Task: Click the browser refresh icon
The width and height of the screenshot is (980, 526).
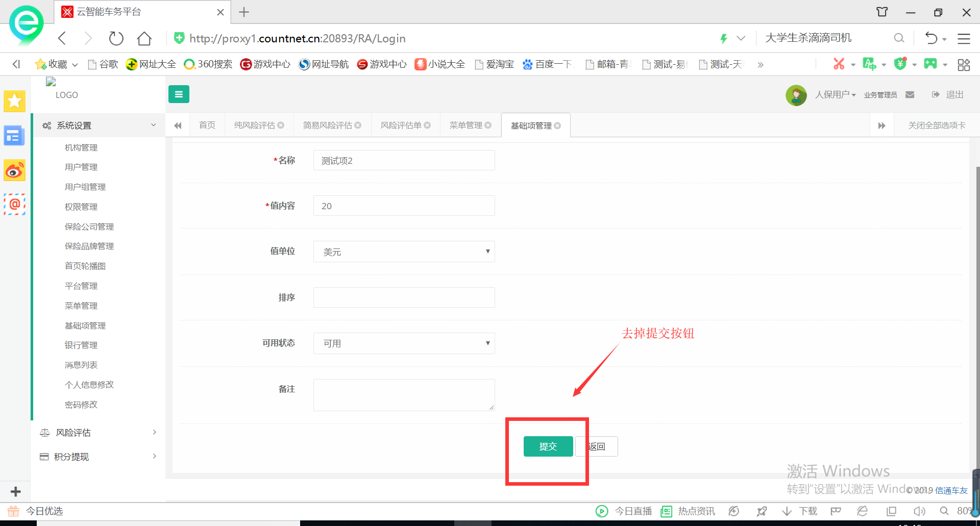Action: 116,38
